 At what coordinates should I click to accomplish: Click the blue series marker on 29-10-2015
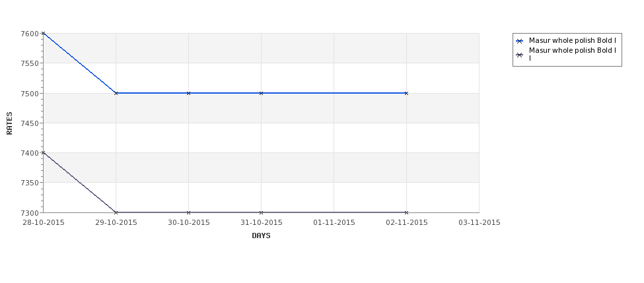point(116,93)
